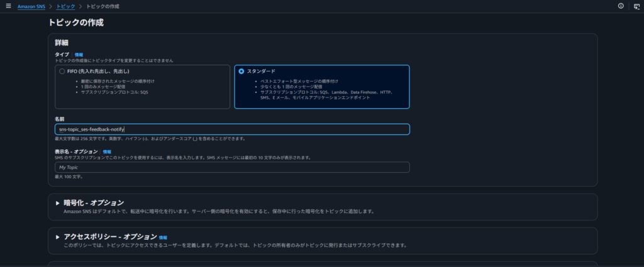Click the breadcrumb text トピックの作成
This screenshot has width=644, height=267.
click(x=103, y=6)
